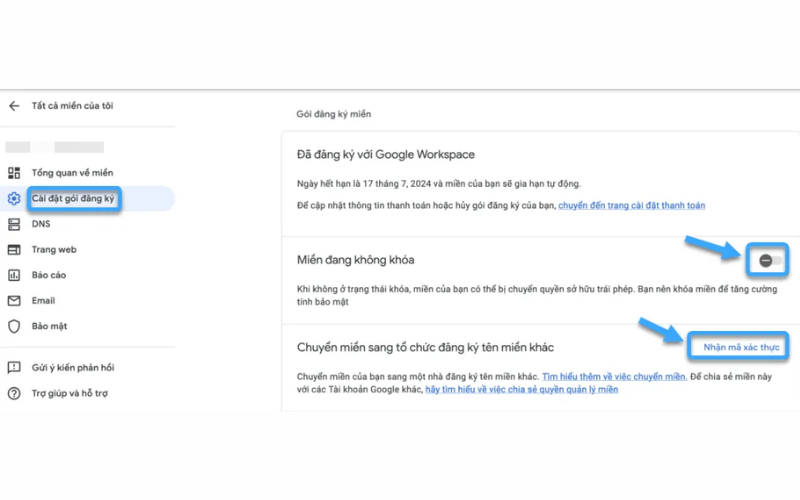Go to Tất cả miền của tôi
Screen dimensions: 800x500
tap(72, 106)
